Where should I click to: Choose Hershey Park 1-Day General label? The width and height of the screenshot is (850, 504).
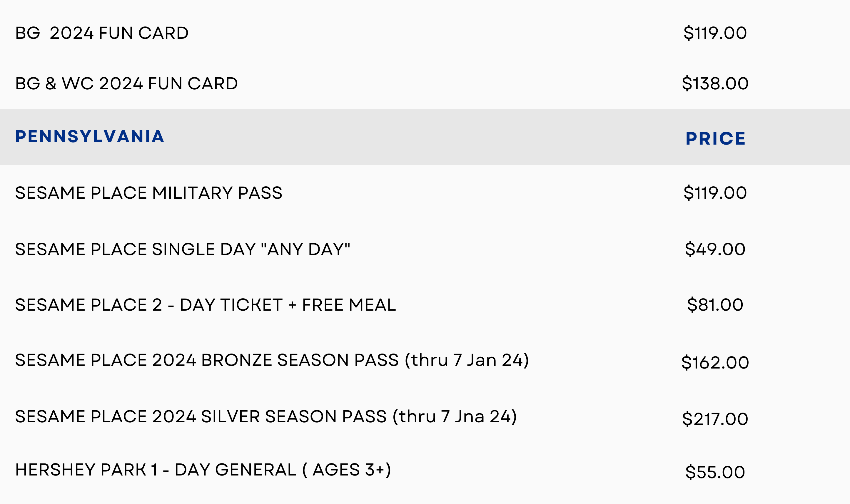(x=203, y=470)
